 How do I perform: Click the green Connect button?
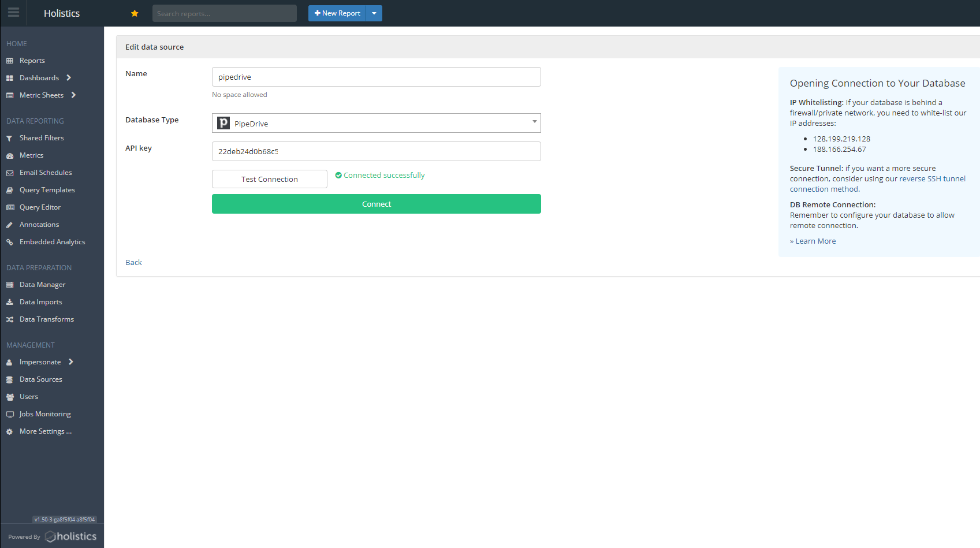point(377,204)
